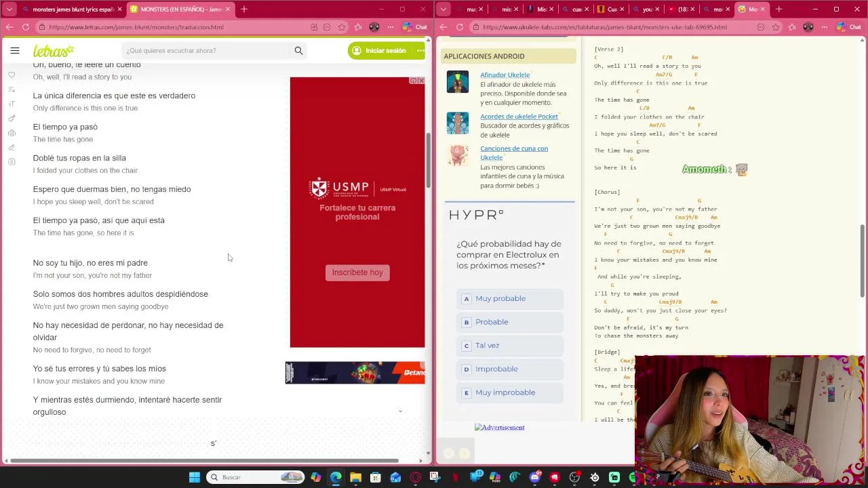Add the letras page to favorites with the star
This screenshot has height=488, width=868.
click(x=342, y=27)
